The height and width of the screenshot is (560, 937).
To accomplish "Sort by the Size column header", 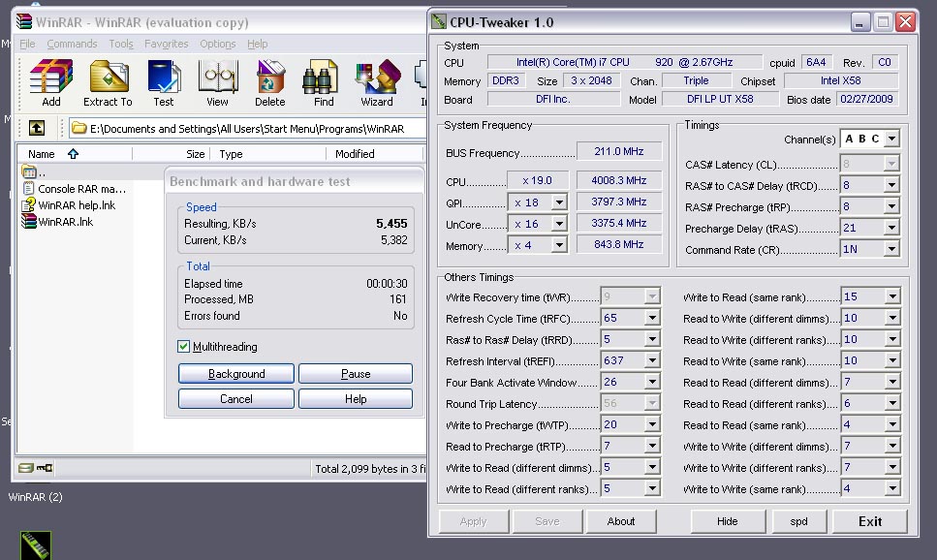I will (x=171, y=154).
